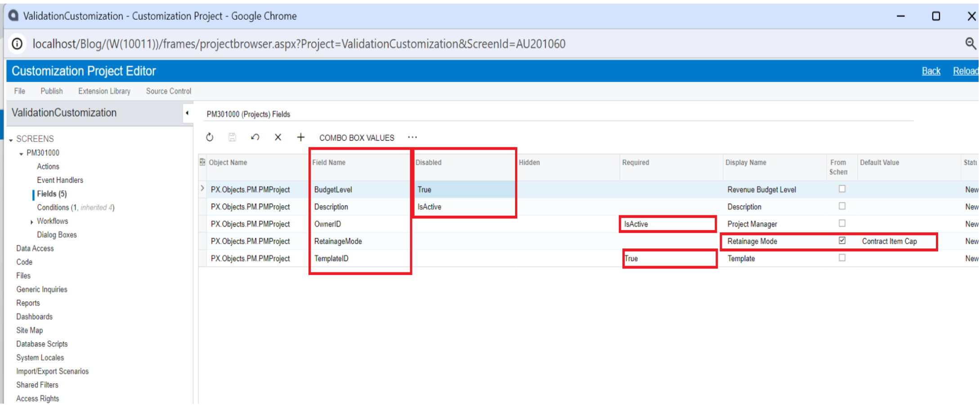Toggle From Schema checkbox for Template row
Screen dimensions: 980x405
click(842, 258)
